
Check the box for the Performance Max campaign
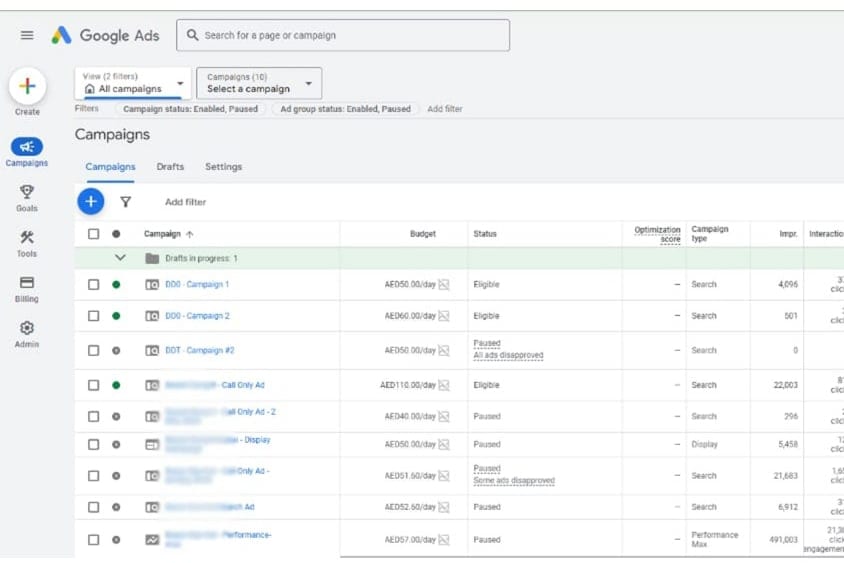(94, 540)
